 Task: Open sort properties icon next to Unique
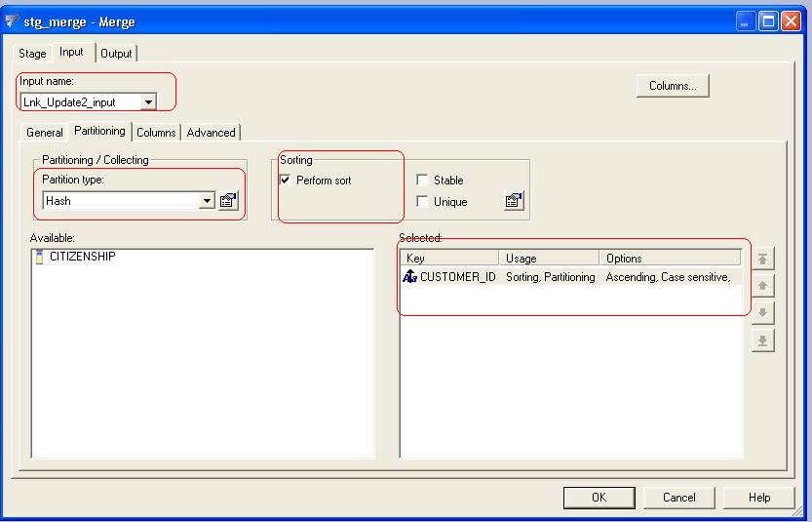pyautogui.click(x=514, y=201)
